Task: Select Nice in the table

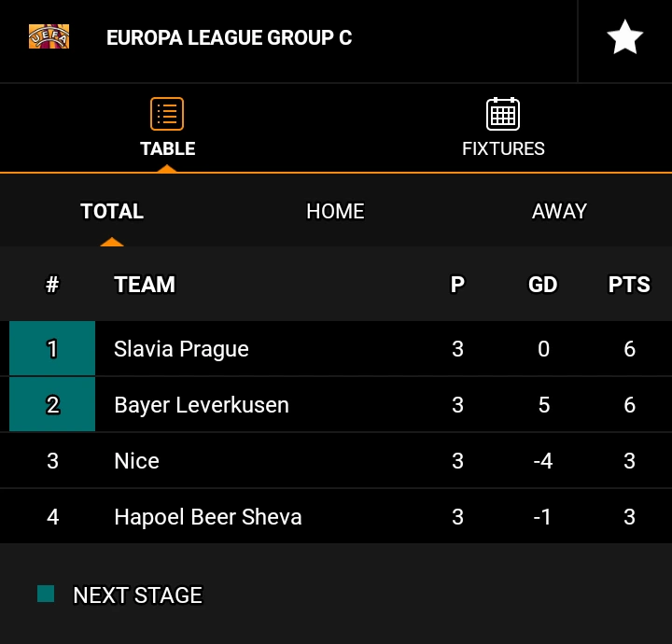Action: (x=136, y=461)
